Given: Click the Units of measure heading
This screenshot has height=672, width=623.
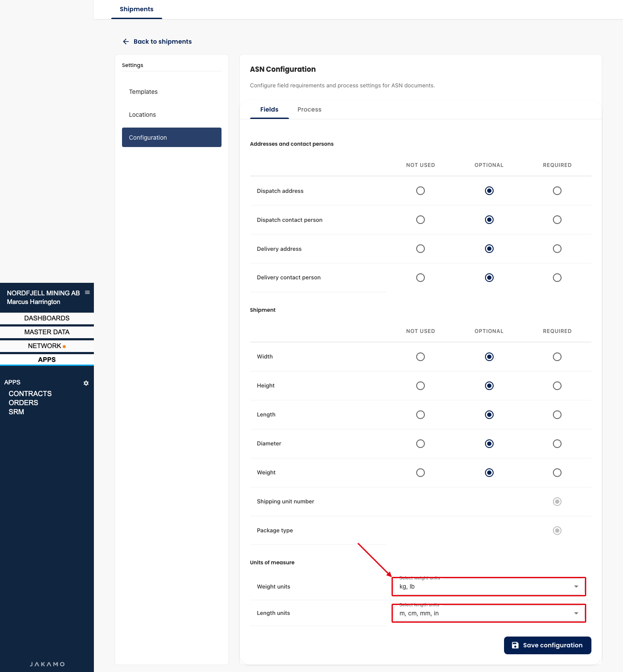Looking at the screenshot, I should [272, 563].
